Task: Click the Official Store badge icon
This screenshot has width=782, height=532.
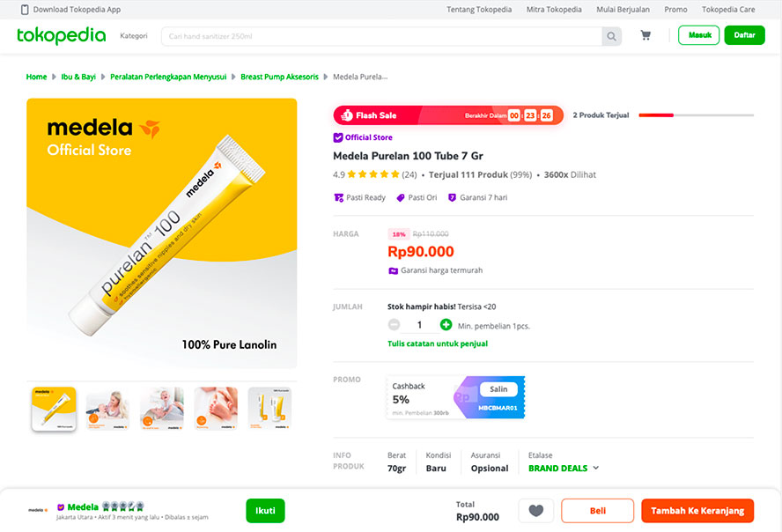Action: 338,137
